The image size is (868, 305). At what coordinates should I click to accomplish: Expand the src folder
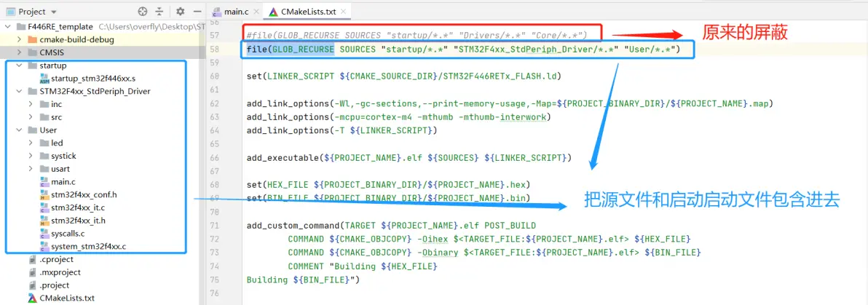[x=32, y=116]
